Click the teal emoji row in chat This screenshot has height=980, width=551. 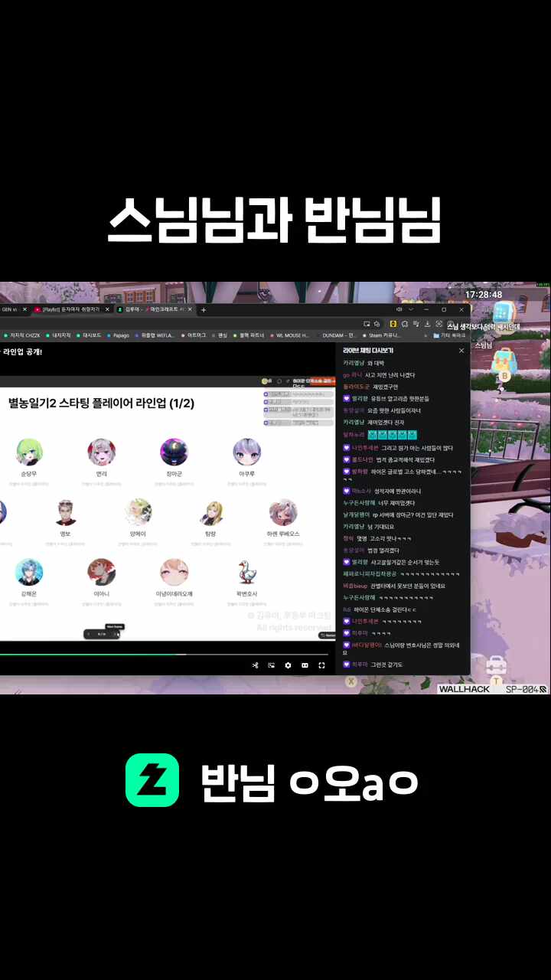pyautogui.click(x=393, y=435)
